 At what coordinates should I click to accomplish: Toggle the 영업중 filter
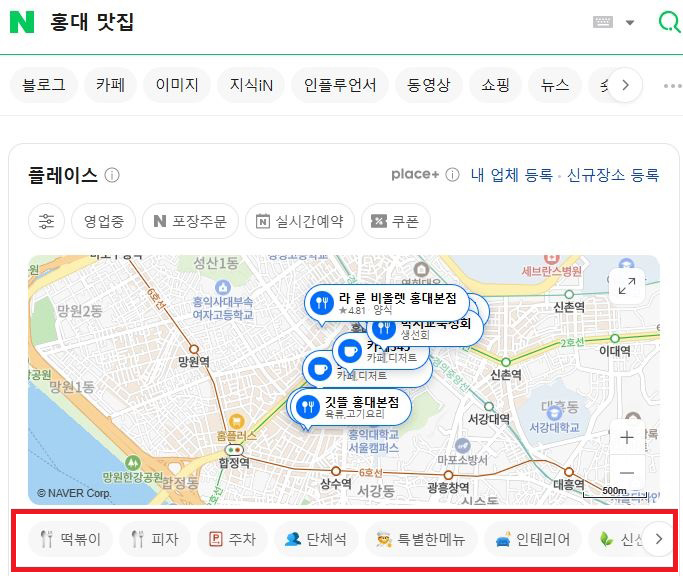pos(103,221)
